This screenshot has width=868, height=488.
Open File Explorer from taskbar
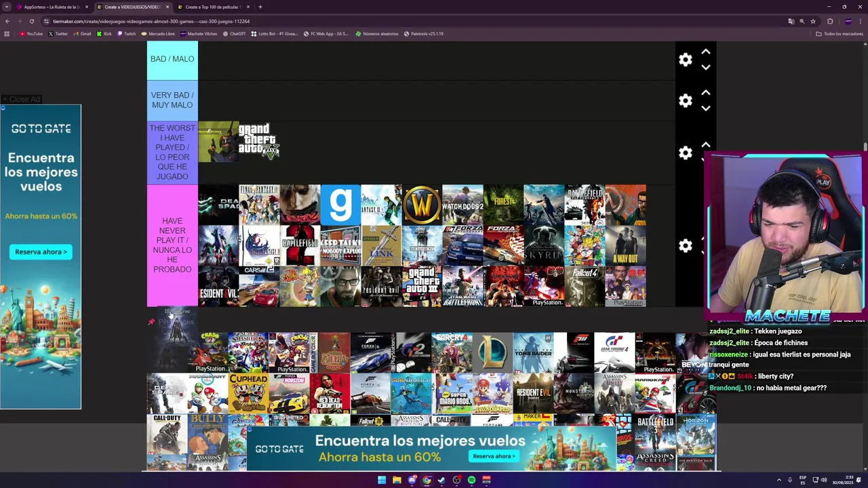tap(397, 480)
